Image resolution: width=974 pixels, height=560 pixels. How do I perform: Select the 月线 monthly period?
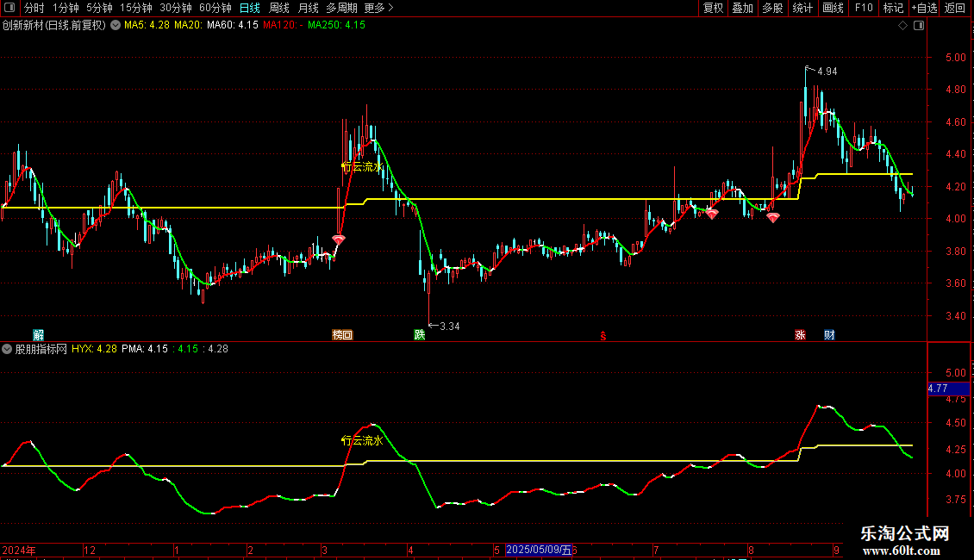tap(308, 8)
